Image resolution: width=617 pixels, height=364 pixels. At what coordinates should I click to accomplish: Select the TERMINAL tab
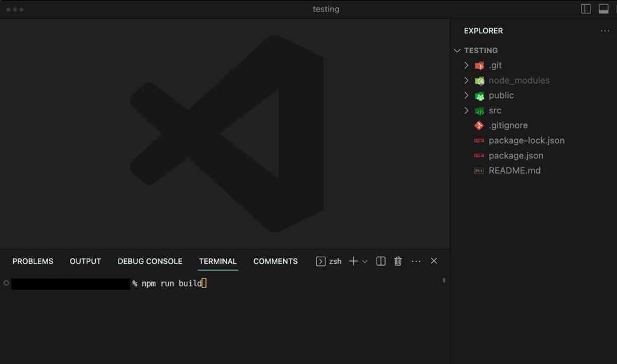pyautogui.click(x=218, y=262)
